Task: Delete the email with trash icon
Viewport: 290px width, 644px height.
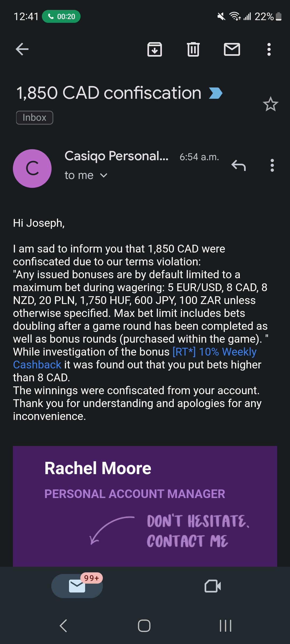Action: pos(193,49)
